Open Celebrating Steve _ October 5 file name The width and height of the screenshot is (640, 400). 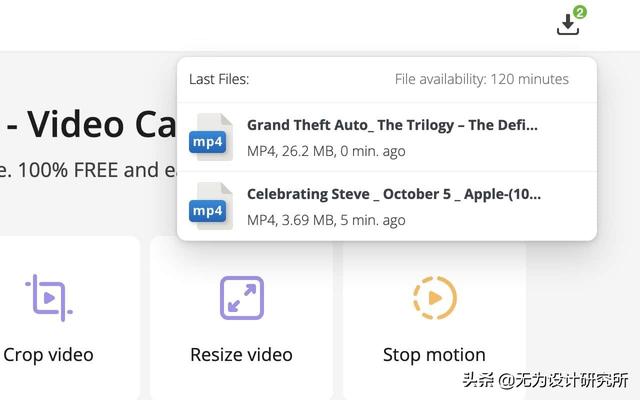[394, 194]
